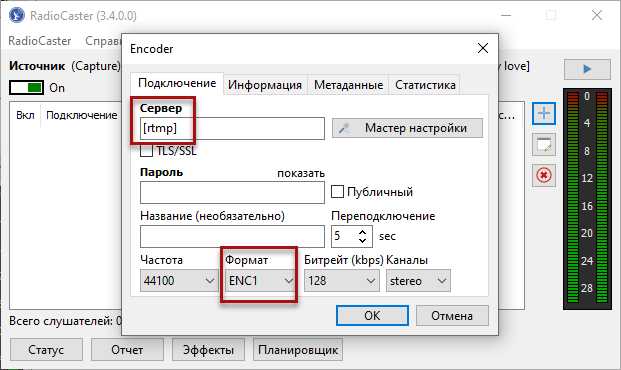Click the Источник (Capture) label

click(x=65, y=66)
